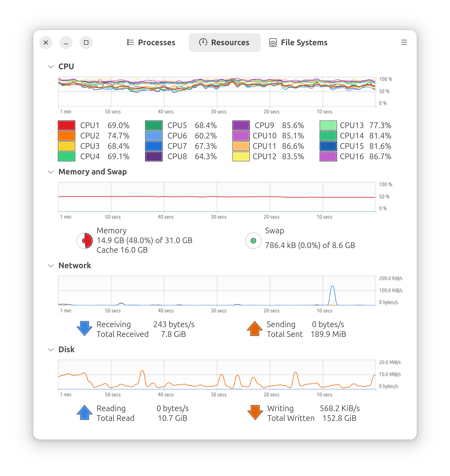Collapse the CPU section
The width and height of the screenshot is (450, 476).
tap(51, 67)
